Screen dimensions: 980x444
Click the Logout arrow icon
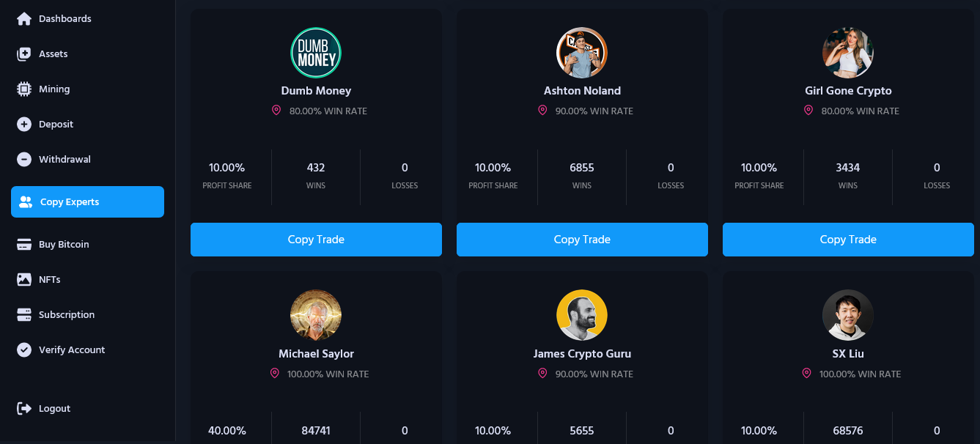tap(24, 408)
